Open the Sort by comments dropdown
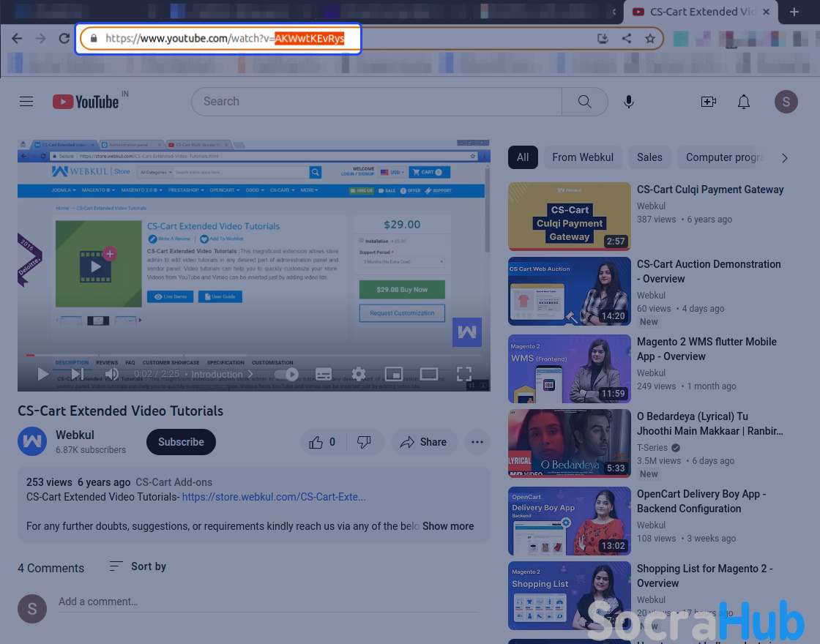The height and width of the screenshot is (644, 820). coord(138,566)
